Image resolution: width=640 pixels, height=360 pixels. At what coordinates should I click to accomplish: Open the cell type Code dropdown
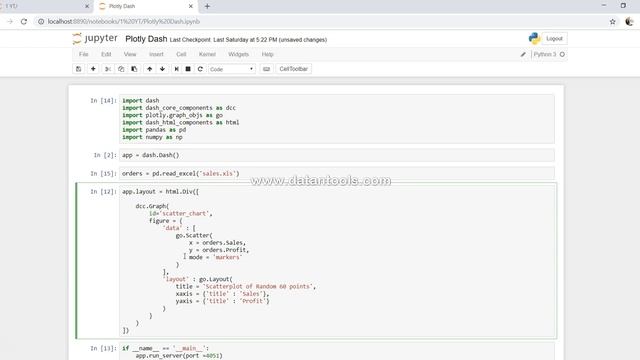(231, 69)
